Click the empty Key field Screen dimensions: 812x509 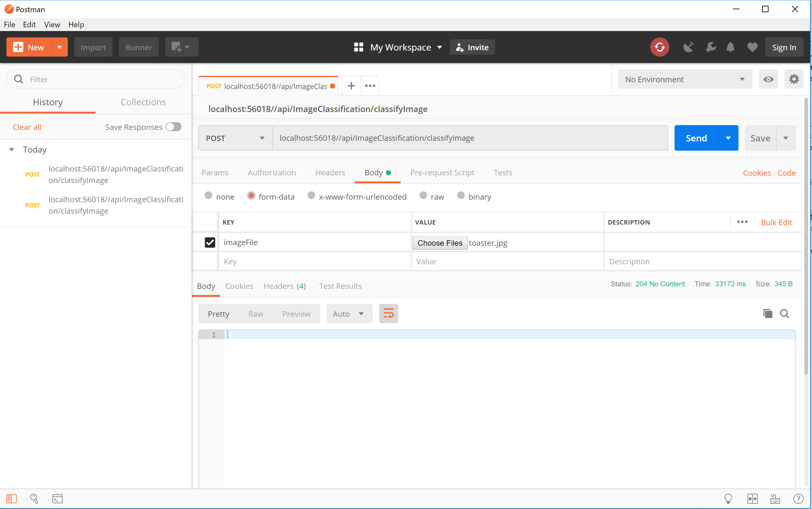pos(315,262)
